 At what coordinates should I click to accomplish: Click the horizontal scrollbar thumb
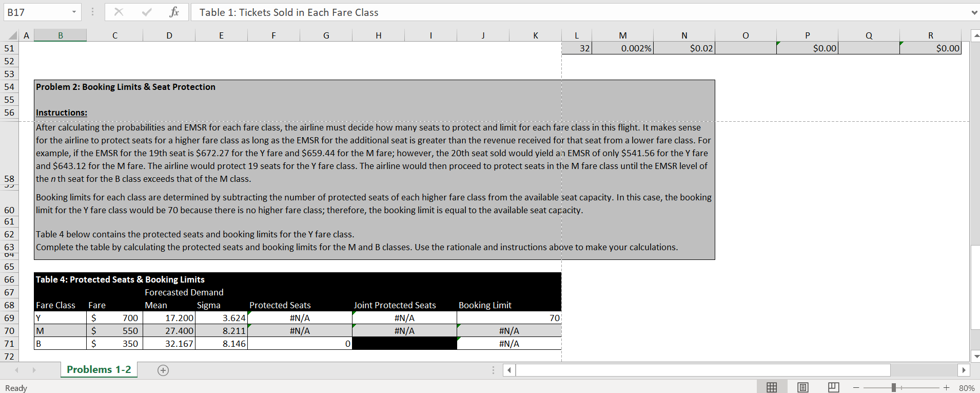coord(703,370)
